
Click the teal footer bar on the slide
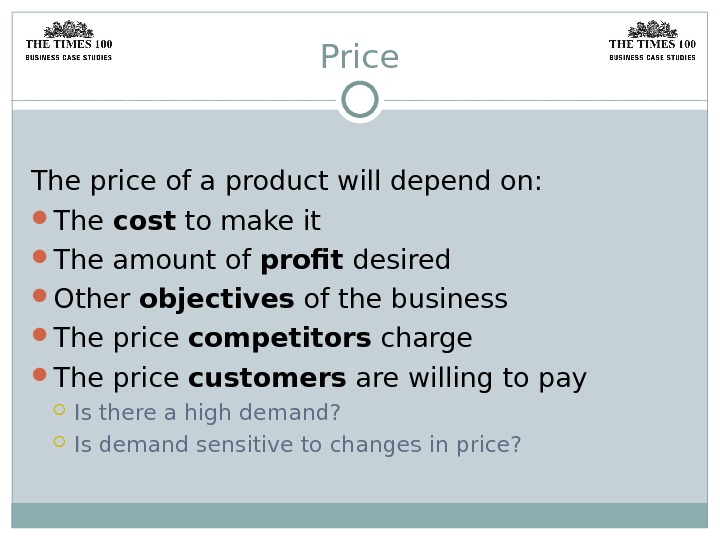360,515
